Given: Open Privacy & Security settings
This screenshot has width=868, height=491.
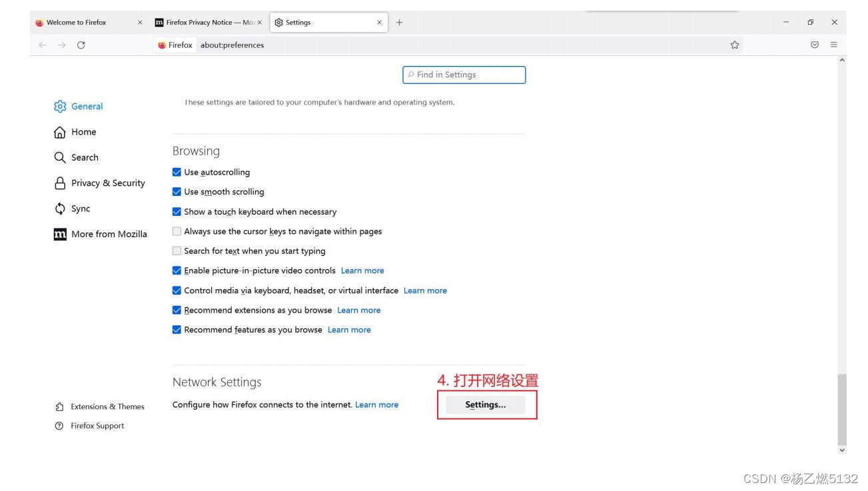Looking at the screenshot, I should point(99,183).
